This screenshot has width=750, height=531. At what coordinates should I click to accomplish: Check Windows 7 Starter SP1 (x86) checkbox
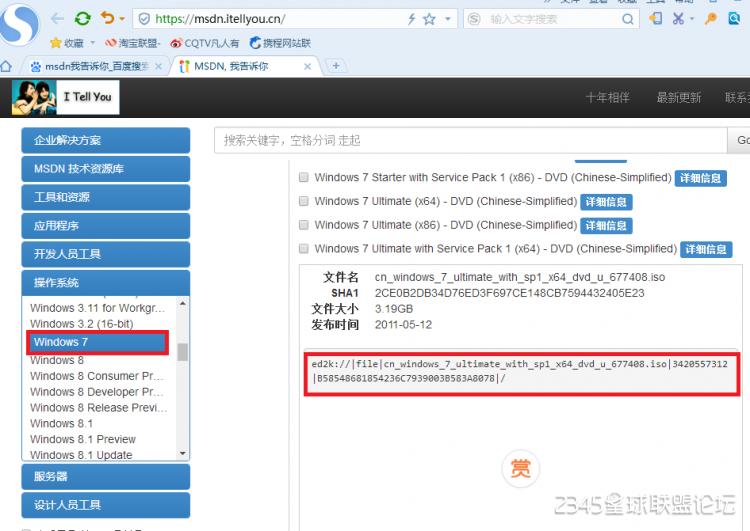tap(303, 177)
